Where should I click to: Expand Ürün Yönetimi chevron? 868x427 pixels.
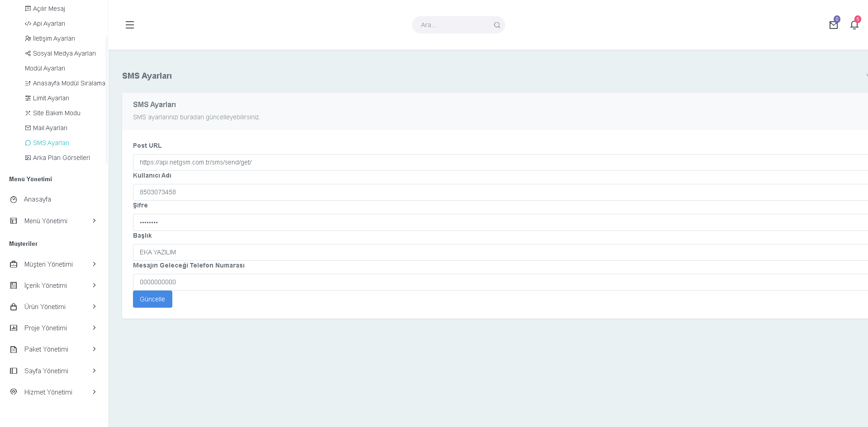(94, 307)
